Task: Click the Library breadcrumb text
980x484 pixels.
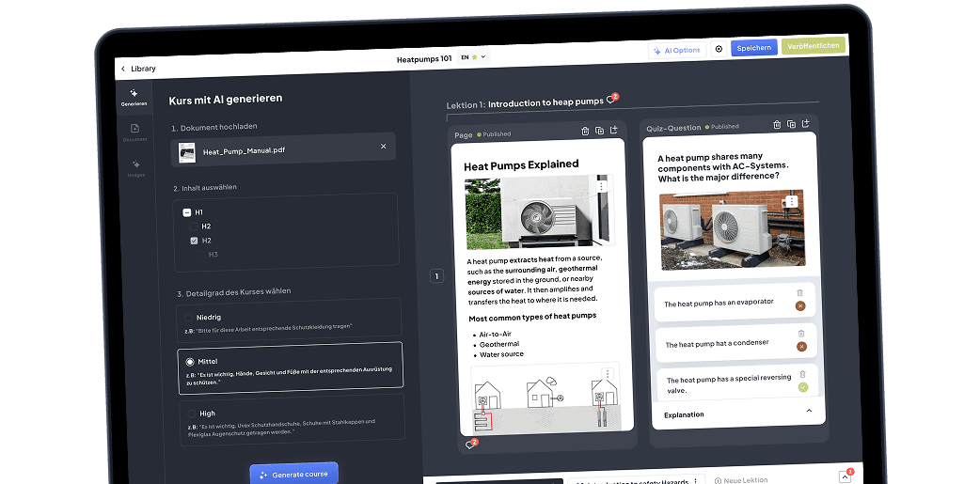Action: click(143, 69)
